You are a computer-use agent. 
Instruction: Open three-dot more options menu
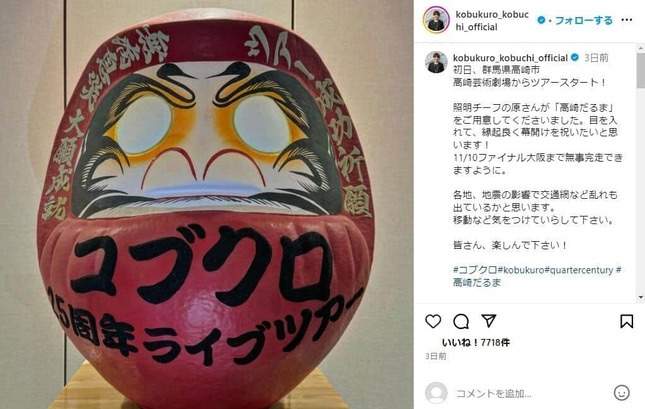click(626, 20)
